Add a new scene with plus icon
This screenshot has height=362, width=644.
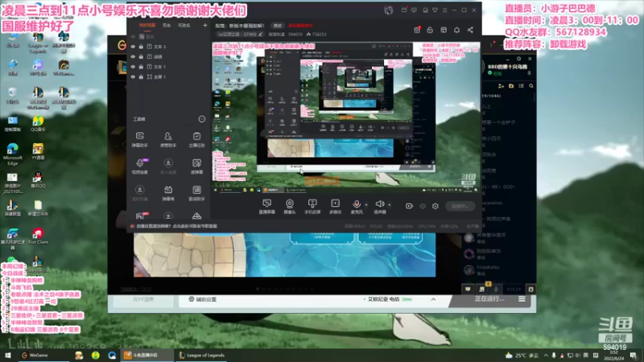[205, 26]
